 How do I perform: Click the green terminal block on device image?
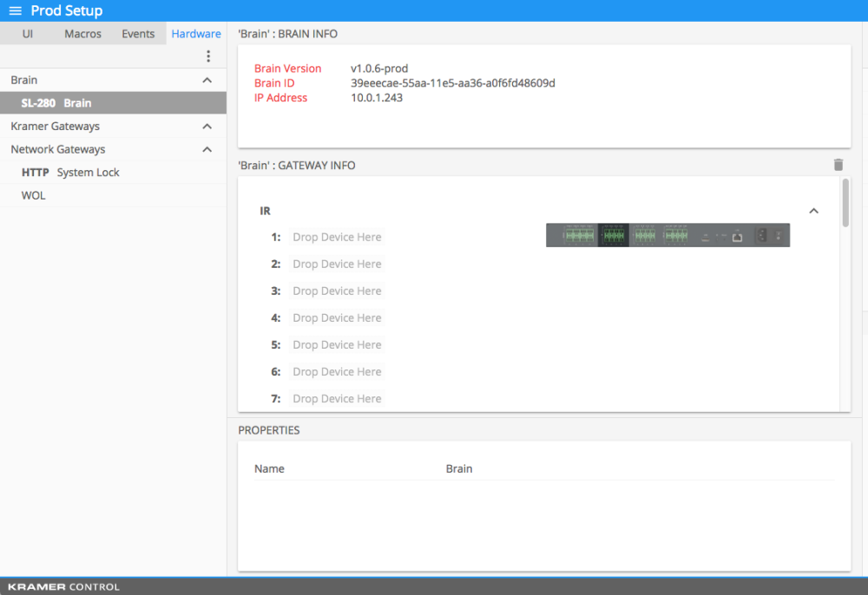point(613,234)
